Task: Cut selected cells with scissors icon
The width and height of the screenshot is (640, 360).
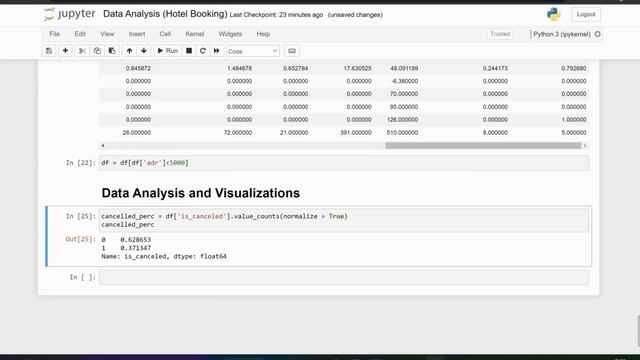Action: (x=82, y=51)
